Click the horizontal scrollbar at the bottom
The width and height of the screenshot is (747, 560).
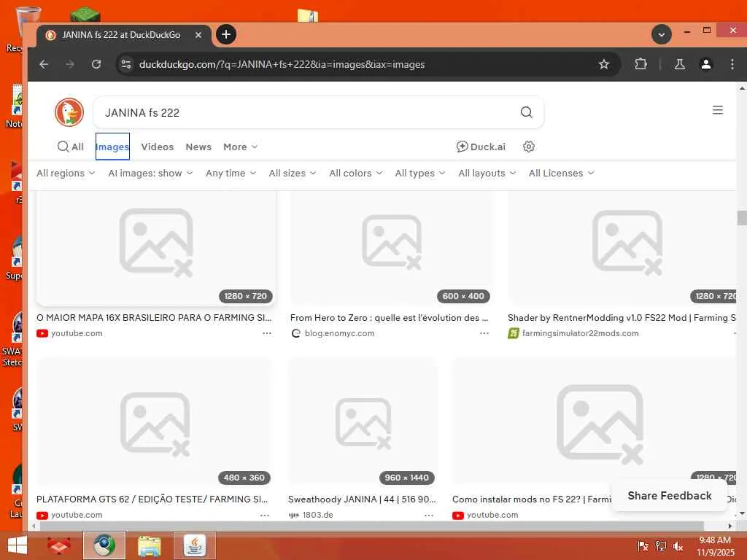tap(371, 526)
